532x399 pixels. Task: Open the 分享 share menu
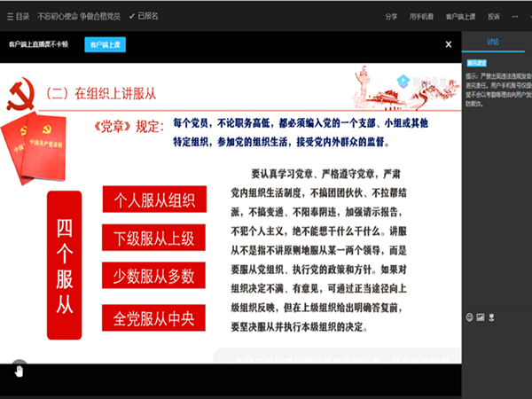pos(391,16)
